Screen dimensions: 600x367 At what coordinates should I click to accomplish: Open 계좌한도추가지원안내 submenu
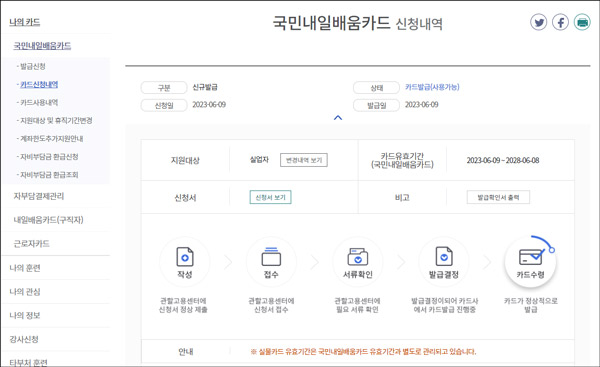[x=51, y=138]
